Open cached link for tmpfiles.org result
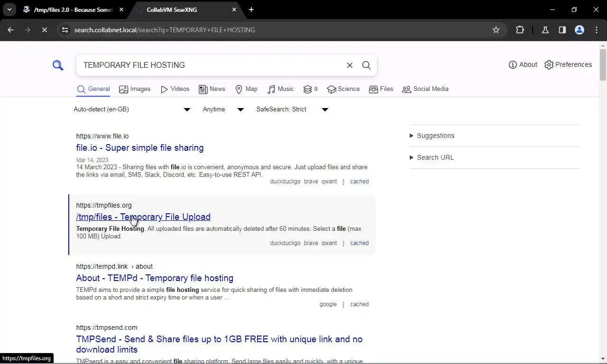This screenshot has height=364, width=607. coord(359,243)
